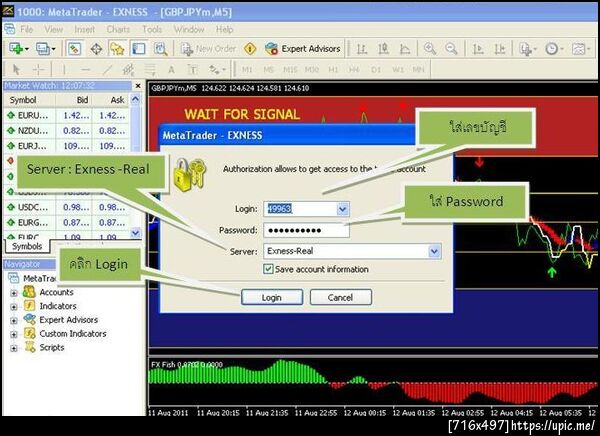Open the Server dropdown showing Exness-Real

coord(434,251)
